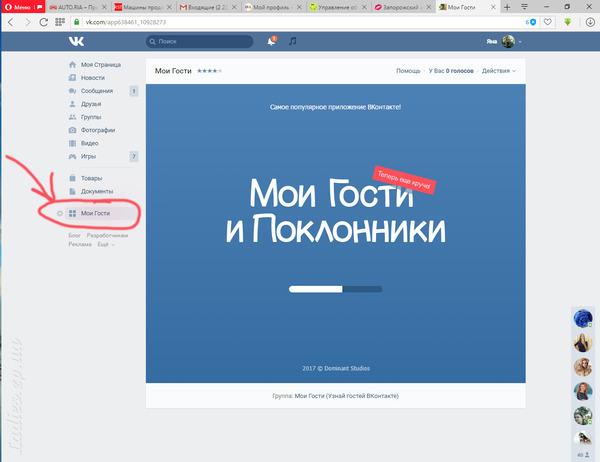Click the document icon beside Документы
Screen dimensions: 600x462
point(72,191)
